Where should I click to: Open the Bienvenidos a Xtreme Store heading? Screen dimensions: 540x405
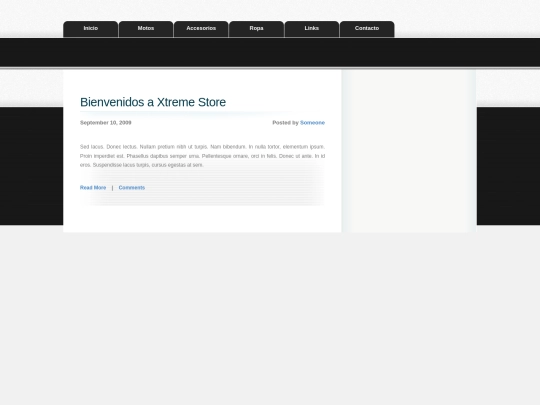click(153, 102)
